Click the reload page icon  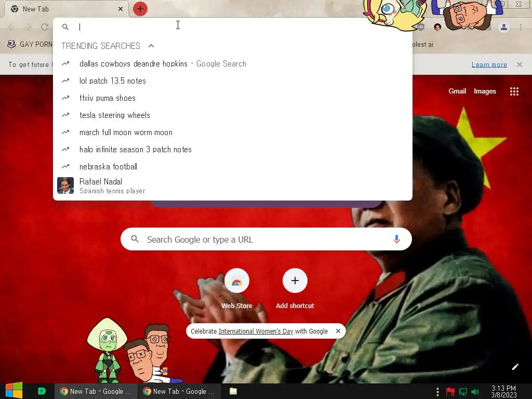pyautogui.click(x=45, y=27)
